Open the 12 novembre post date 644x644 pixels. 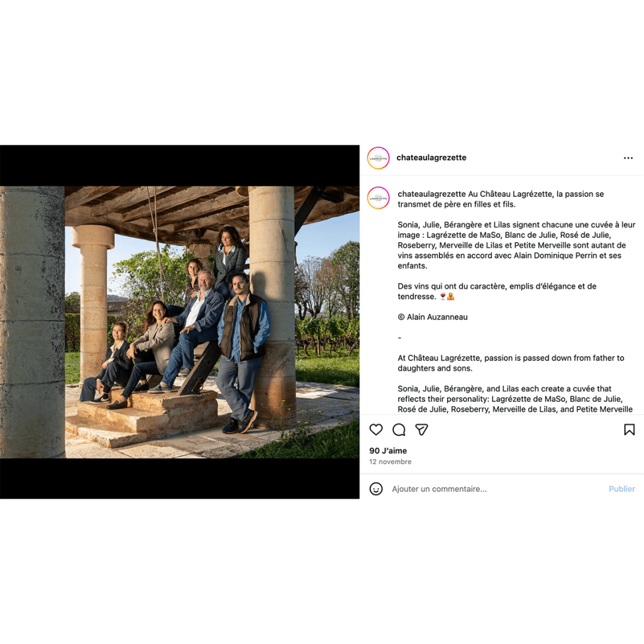point(390,462)
